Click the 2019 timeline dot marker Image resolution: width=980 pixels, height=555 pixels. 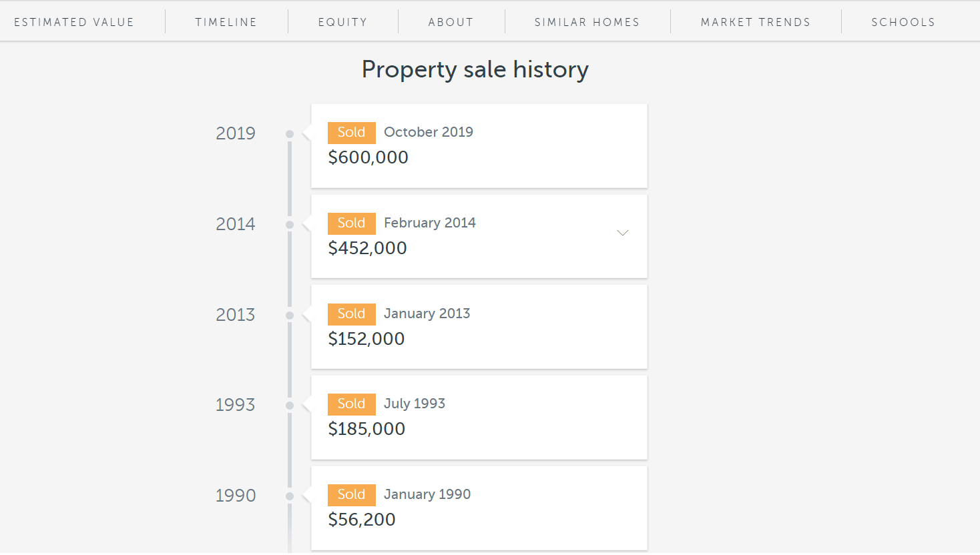290,134
